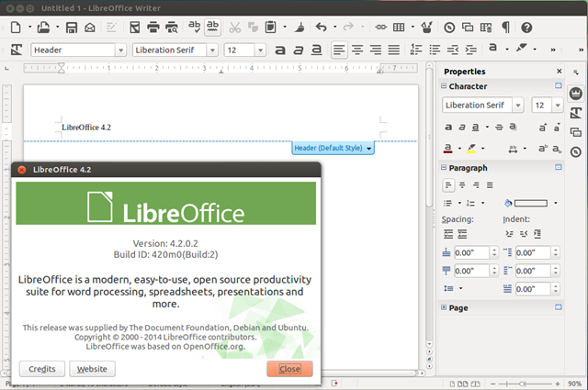Open the Insert Table toolbar icon
This screenshot has height=390, width=588.
pos(399,27)
